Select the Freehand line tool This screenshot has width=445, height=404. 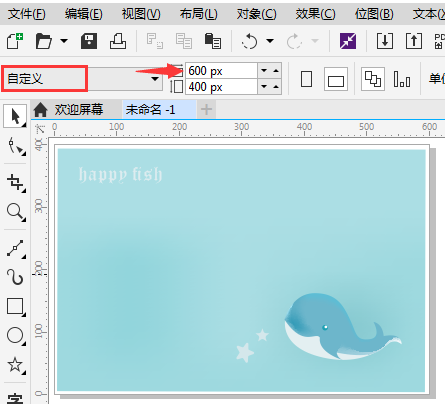16,248
